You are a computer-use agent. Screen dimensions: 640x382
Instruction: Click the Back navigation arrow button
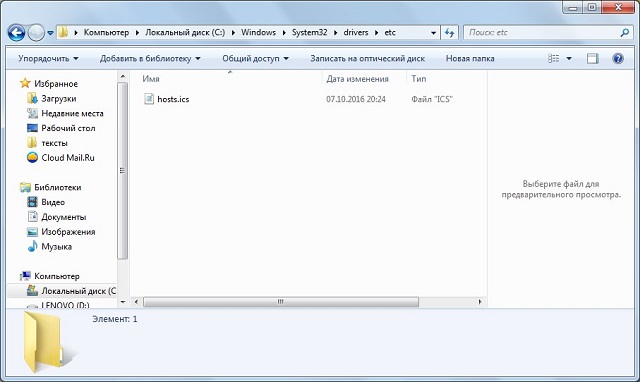pyautogui.click(x=16, y=33)
